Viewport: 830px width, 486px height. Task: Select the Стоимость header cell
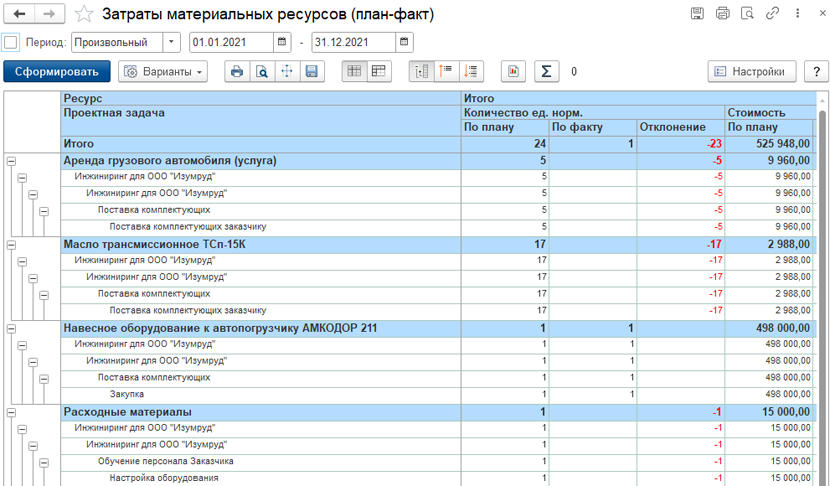click(770, 113)
